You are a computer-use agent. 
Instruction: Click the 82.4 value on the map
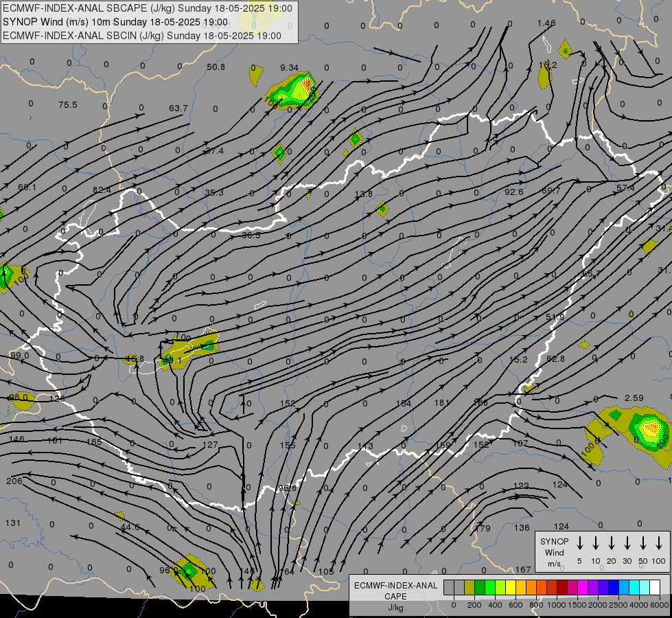click(x=102, y=190)
